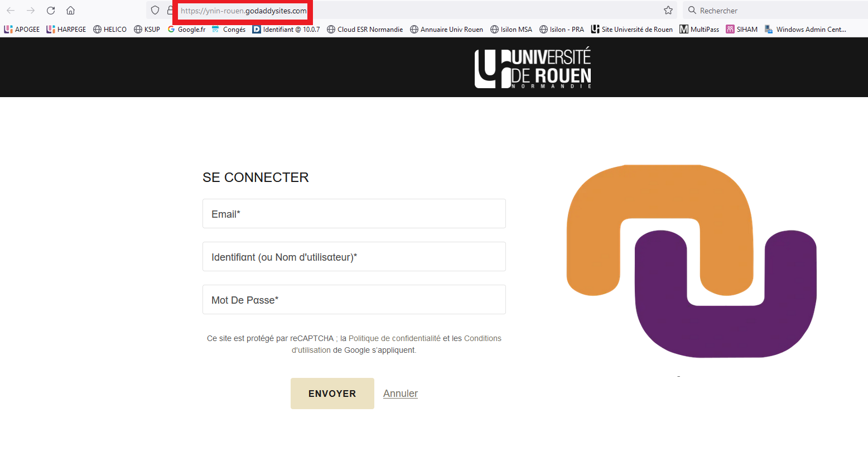868x470 pixels.
Task: Click the padlock site security icon
Action: [170, 11]
